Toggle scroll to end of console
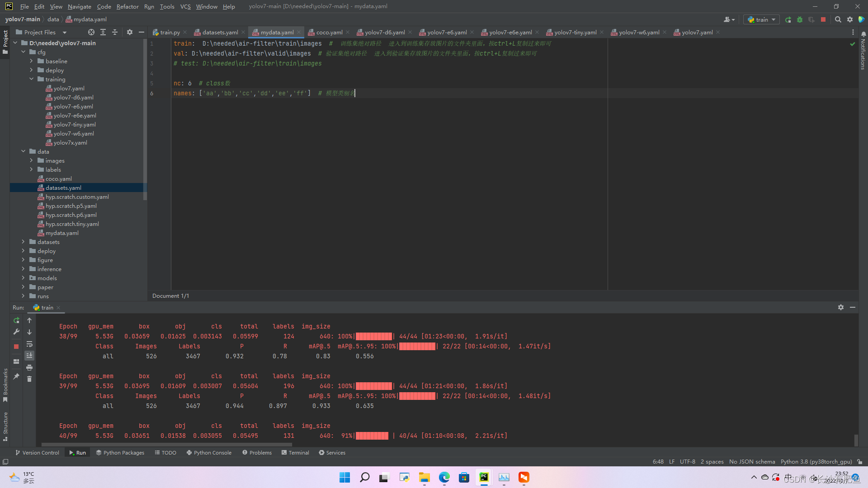 click(x=29, y=356)
